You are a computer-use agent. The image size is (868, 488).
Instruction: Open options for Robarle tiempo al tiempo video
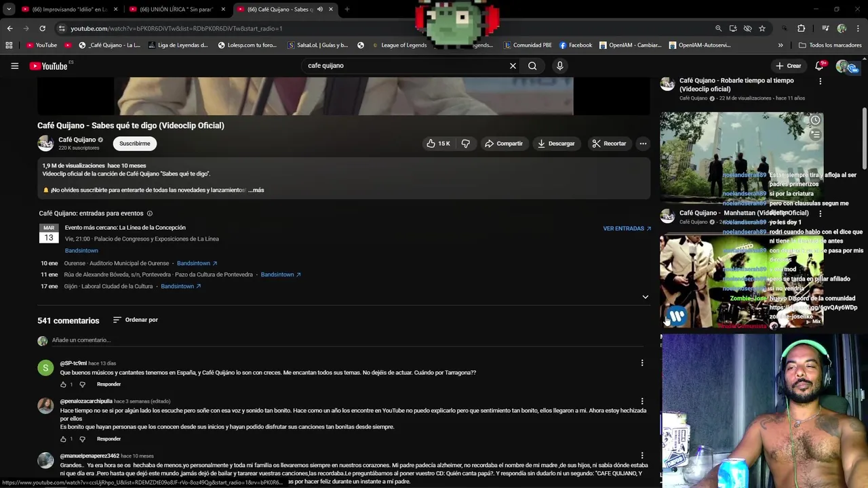click(x=820, y=81)
